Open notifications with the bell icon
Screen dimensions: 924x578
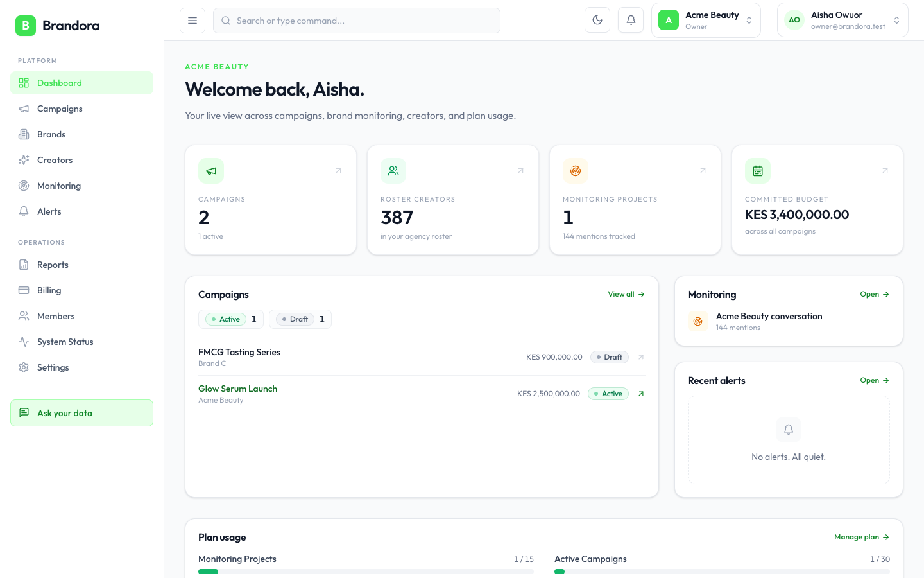point(631,20)
